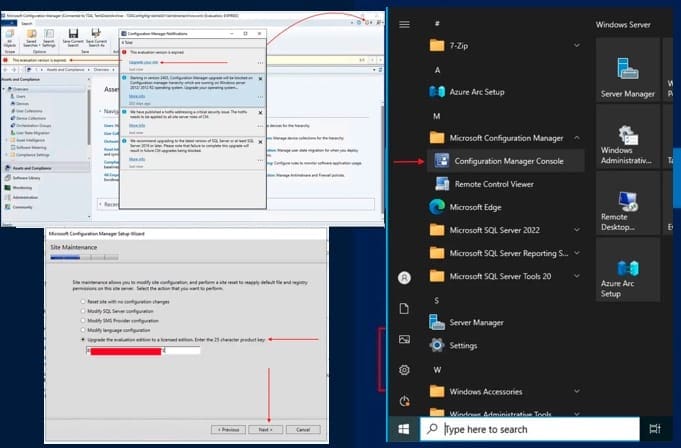Click the console navigation pane scrollbar
This screenshot has width=681, height=448.
click(x=89, y=117)
